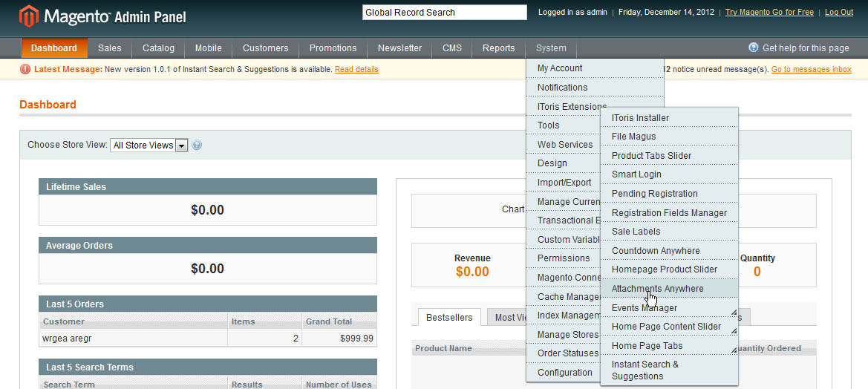The height and width of the screenshot is (389, 868).
Task: Open Product Tabs Slider submenu item
Action: coord(669,155)
